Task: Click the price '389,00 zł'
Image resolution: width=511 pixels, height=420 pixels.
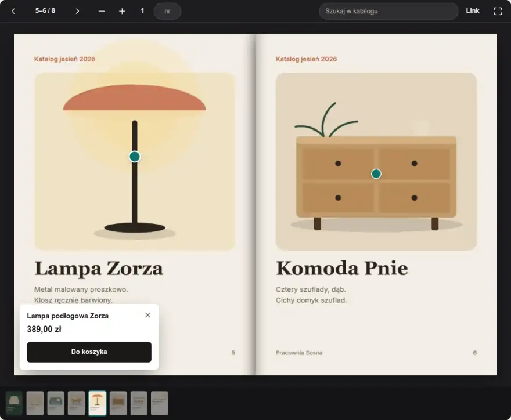Action: (x=44, y=329)
